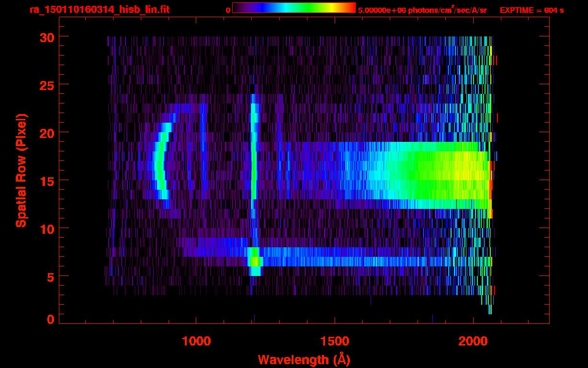Click the dark purple start of the color bar

237,8
